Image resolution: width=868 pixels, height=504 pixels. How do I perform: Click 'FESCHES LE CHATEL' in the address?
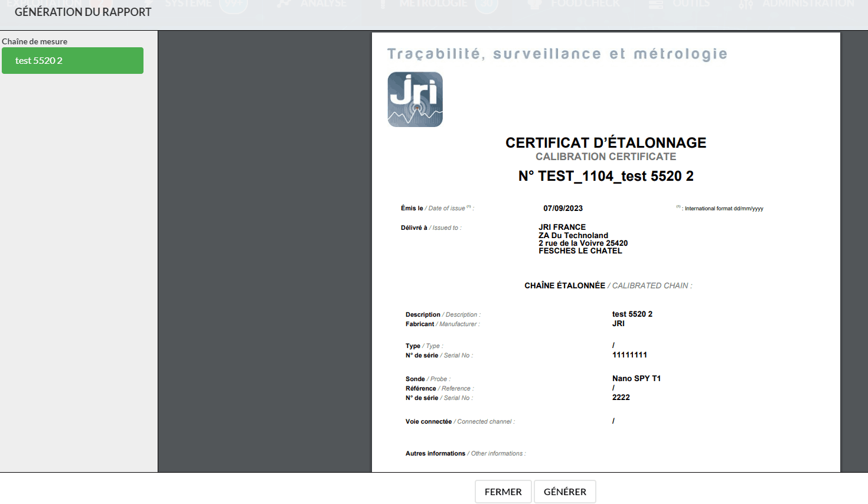(580, 251)
